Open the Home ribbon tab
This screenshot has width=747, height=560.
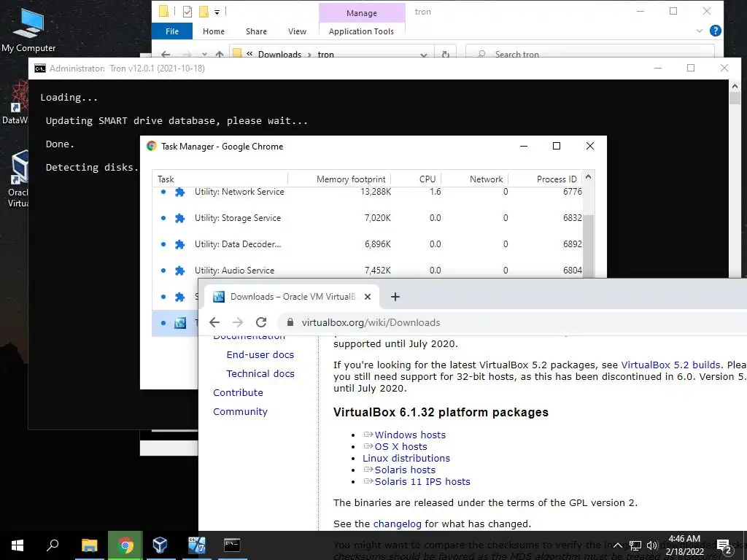[214, 31]
